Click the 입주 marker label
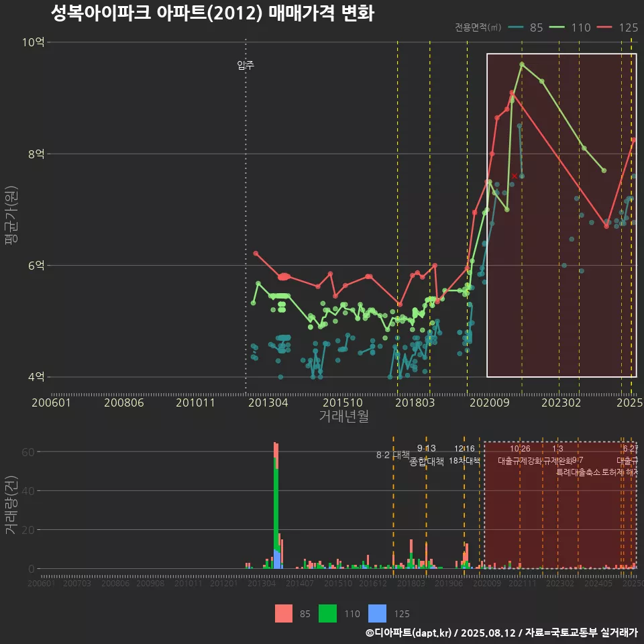The image size is (644, 644). coord(246,65)
